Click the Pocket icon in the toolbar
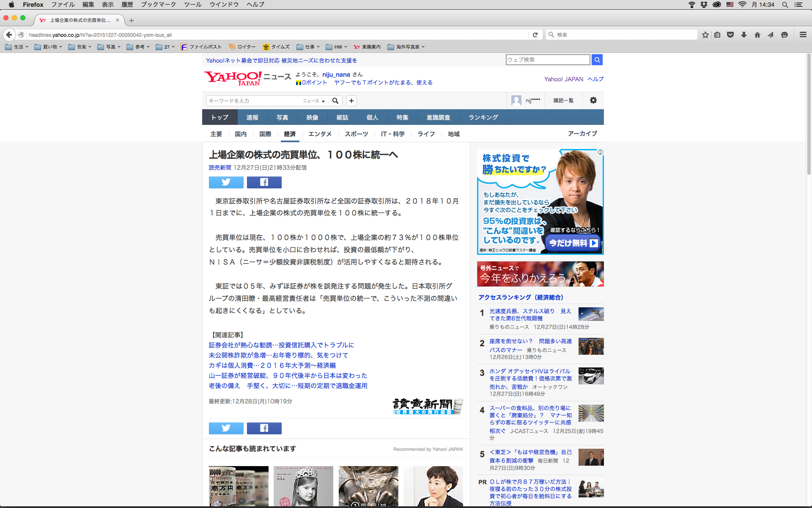This screenshot has height=508, width=812. point(730,35)
